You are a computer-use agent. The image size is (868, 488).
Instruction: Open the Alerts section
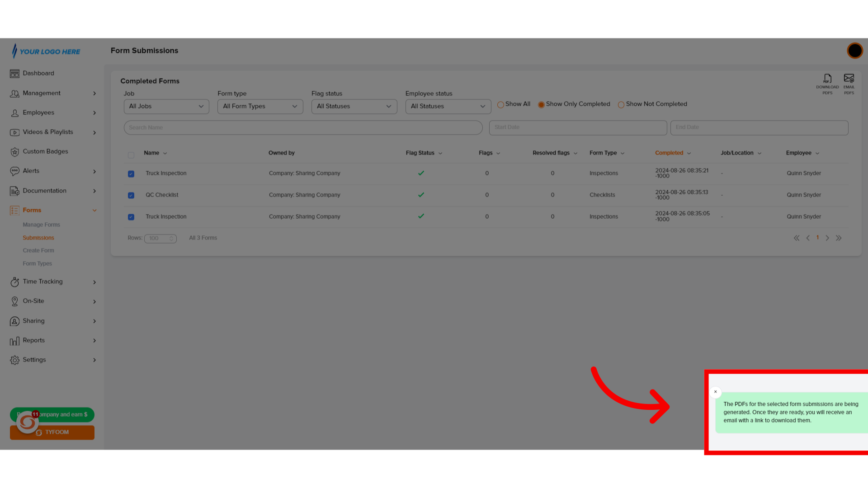pyautogui.click(x=31, y=170)
